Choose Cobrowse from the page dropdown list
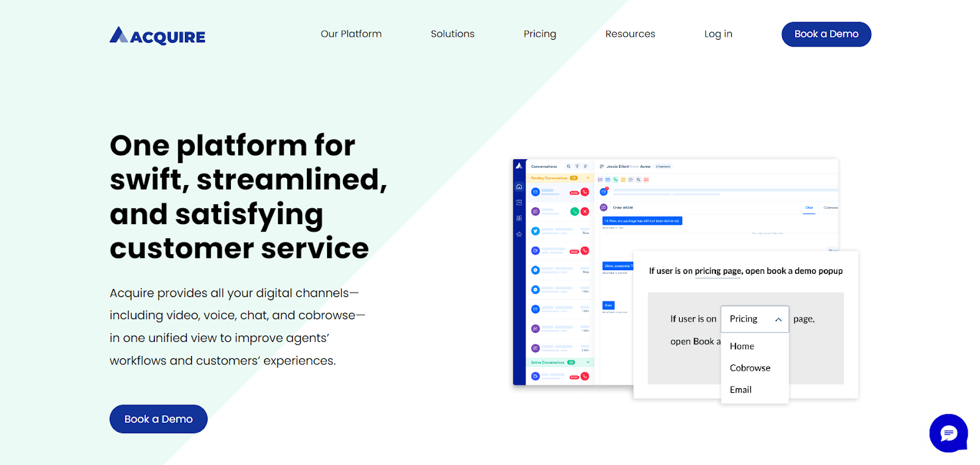Screen dimensions: 980x465 coord(750,368)
